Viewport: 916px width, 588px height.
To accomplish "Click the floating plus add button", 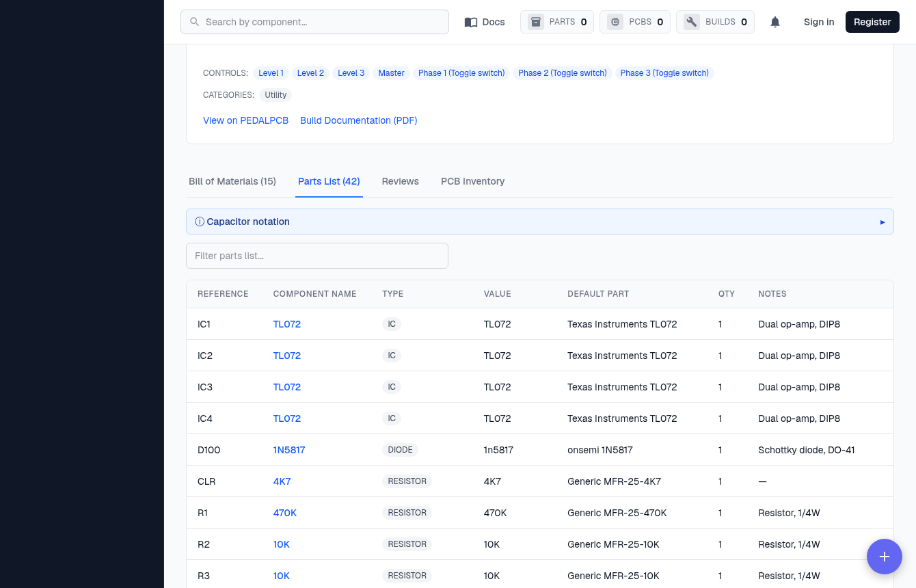I will 885,557.
